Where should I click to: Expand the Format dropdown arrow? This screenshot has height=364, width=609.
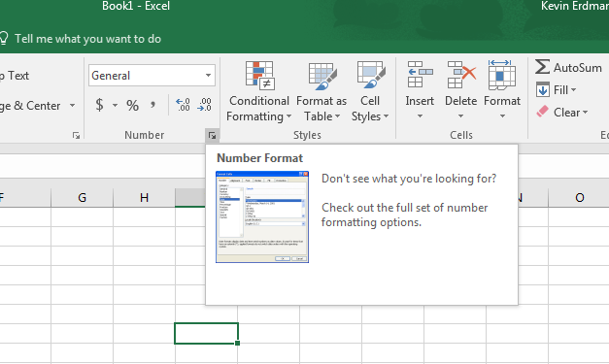tap(502, 116)
